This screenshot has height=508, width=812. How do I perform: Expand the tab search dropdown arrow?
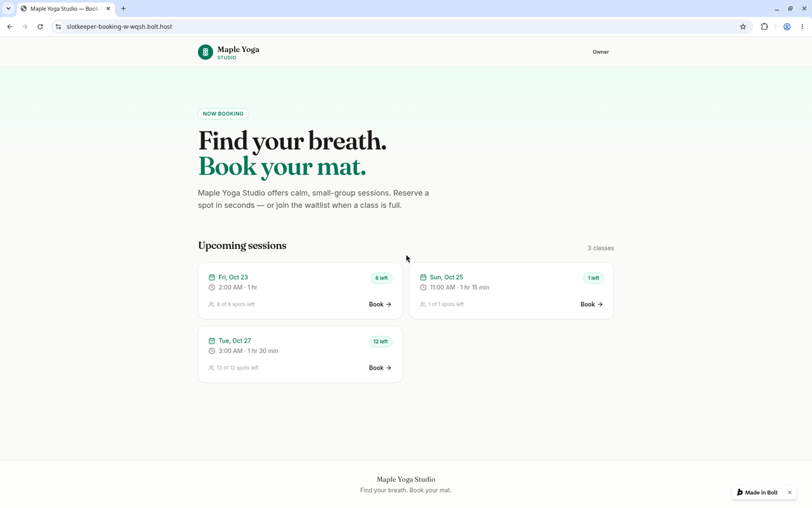pyautogui.click(x=8, y=9)
